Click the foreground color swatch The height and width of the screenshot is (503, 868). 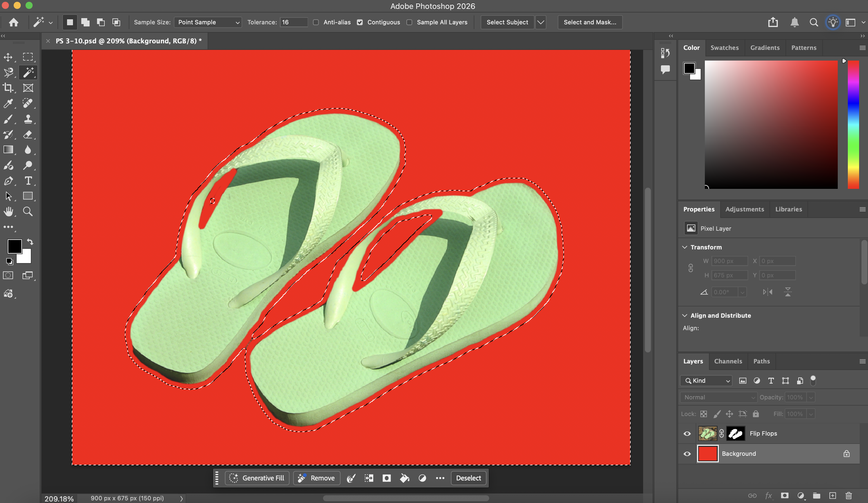tap(14, 247)
